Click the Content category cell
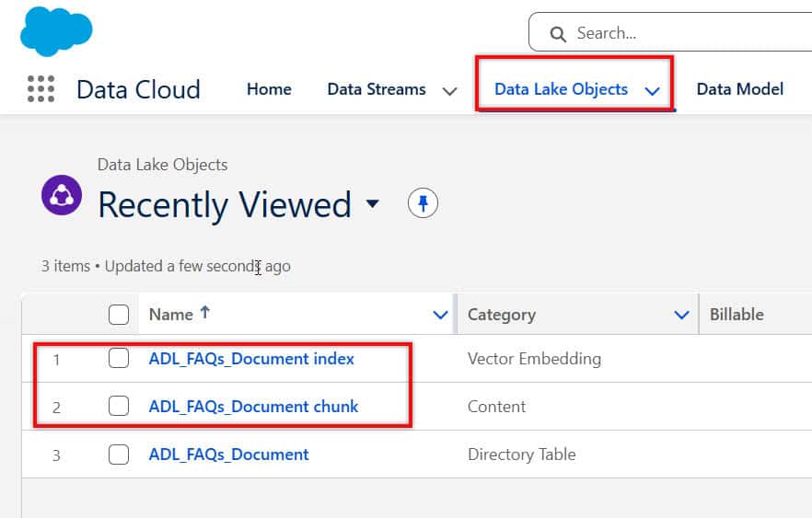Viewport: 812px width, 518px height. coord(496,407)
